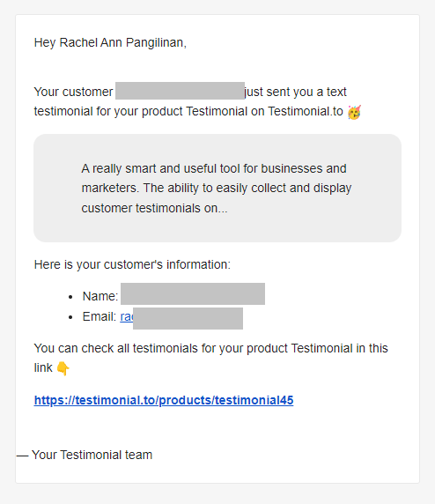435x504 pixels.
Task: Click the 'just sent you a text' phrase
Action: [x=296, y=93]
